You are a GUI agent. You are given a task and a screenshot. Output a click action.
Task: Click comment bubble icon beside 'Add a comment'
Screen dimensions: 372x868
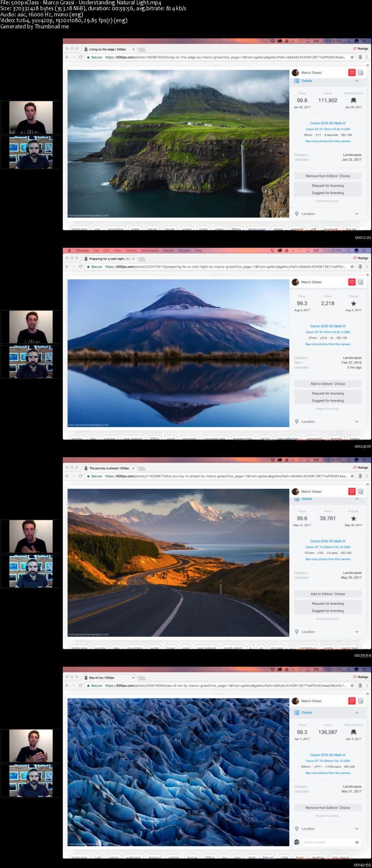357,842
